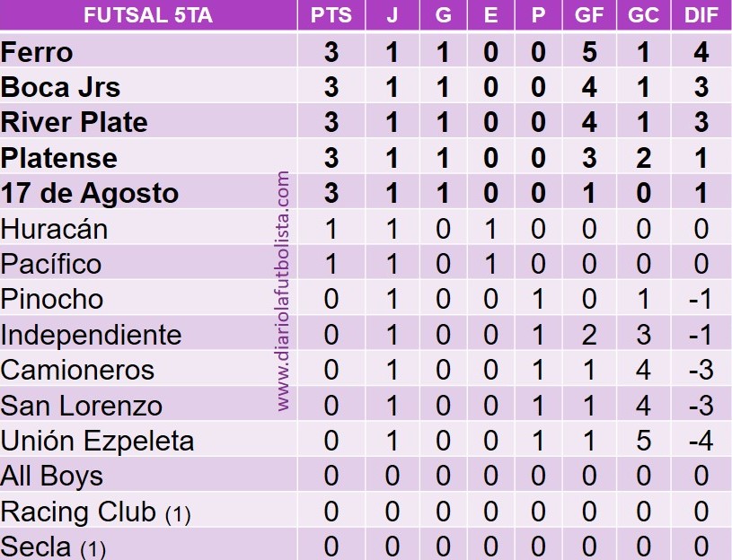
Task: Select the Pacífico team name
Action: click(51, 264)
